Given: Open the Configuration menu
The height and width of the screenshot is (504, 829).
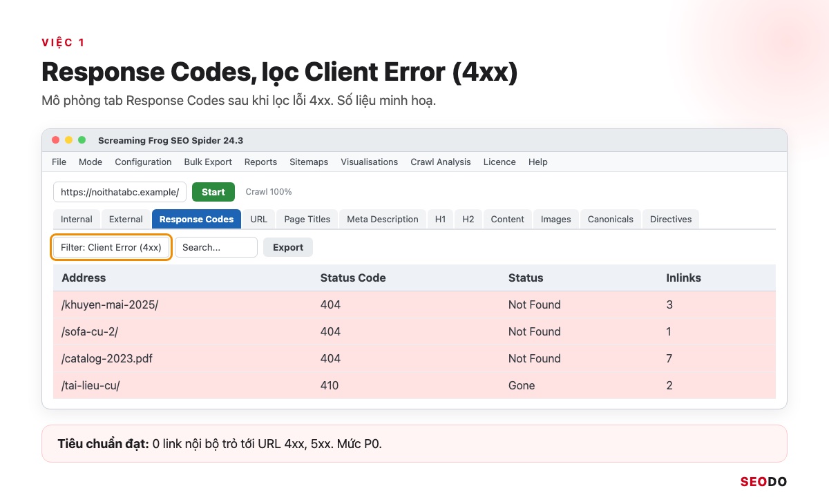Looking at the screenshot, I should 143,162.
